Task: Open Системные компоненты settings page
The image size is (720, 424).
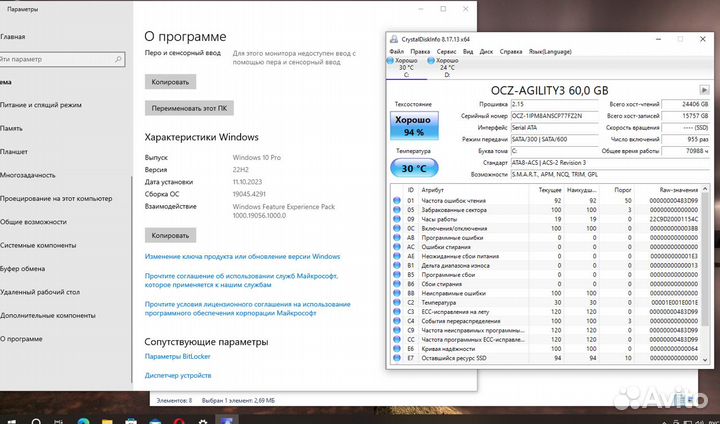Action: click(x=38, y=245)
